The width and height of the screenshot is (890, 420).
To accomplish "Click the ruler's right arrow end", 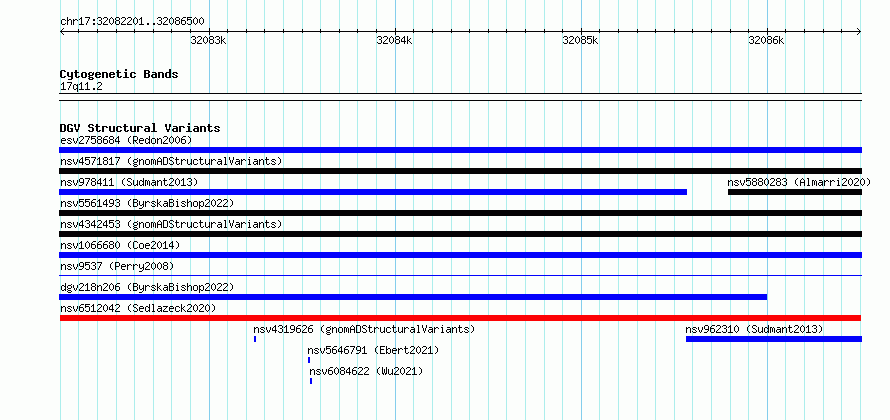I will tap(859, 32).
